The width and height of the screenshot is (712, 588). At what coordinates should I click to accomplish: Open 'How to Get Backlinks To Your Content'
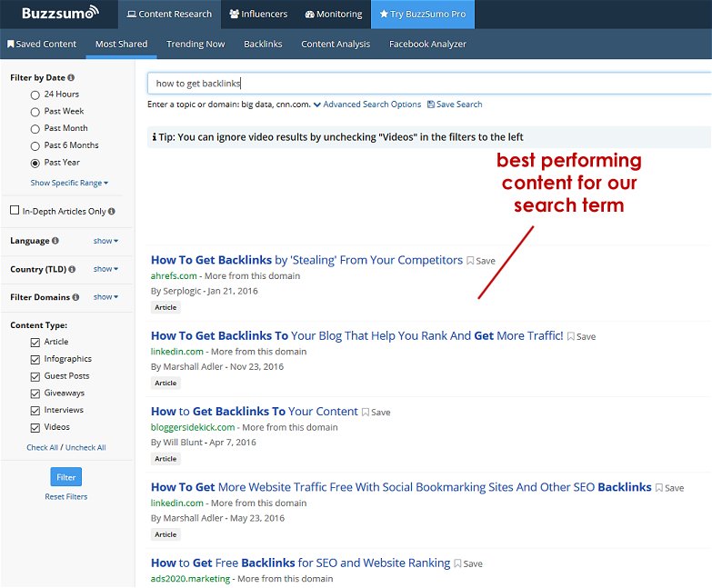tap(255, 412)
